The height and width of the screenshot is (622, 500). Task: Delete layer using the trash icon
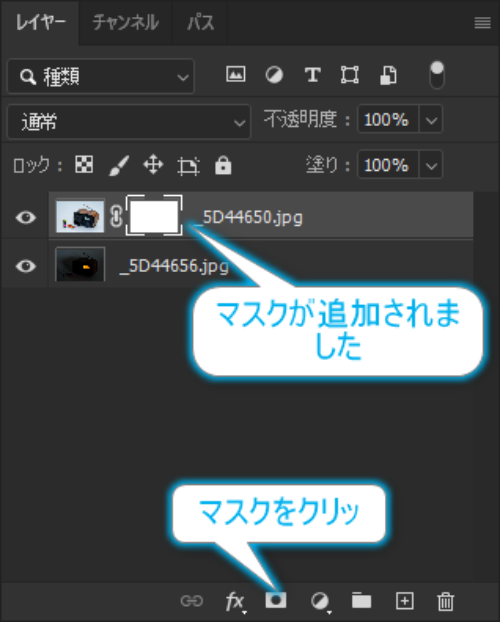point(446,601)
